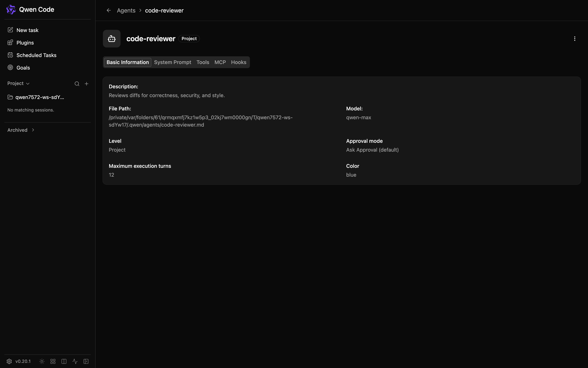Viewport: 588px width, 368px height.
Task: Open the three-dot more options menu
Action: point(575,39)
